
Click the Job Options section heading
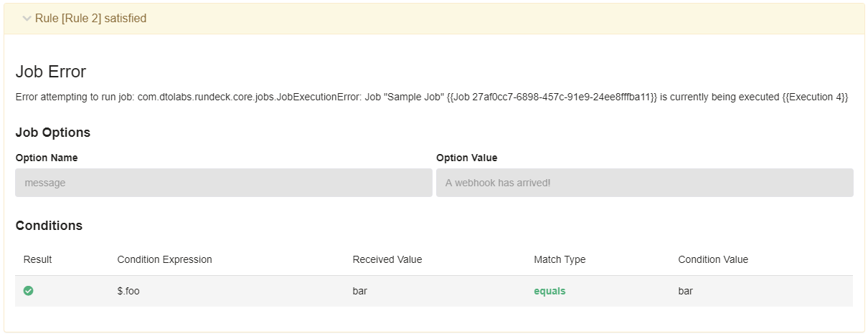point(53,133)
